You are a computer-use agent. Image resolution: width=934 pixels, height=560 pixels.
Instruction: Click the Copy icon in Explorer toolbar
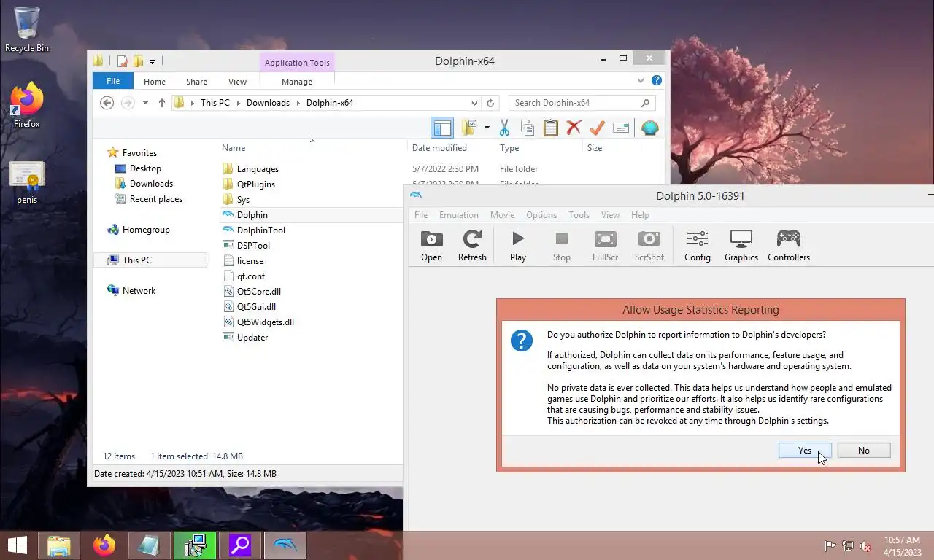tap(528, 128)
